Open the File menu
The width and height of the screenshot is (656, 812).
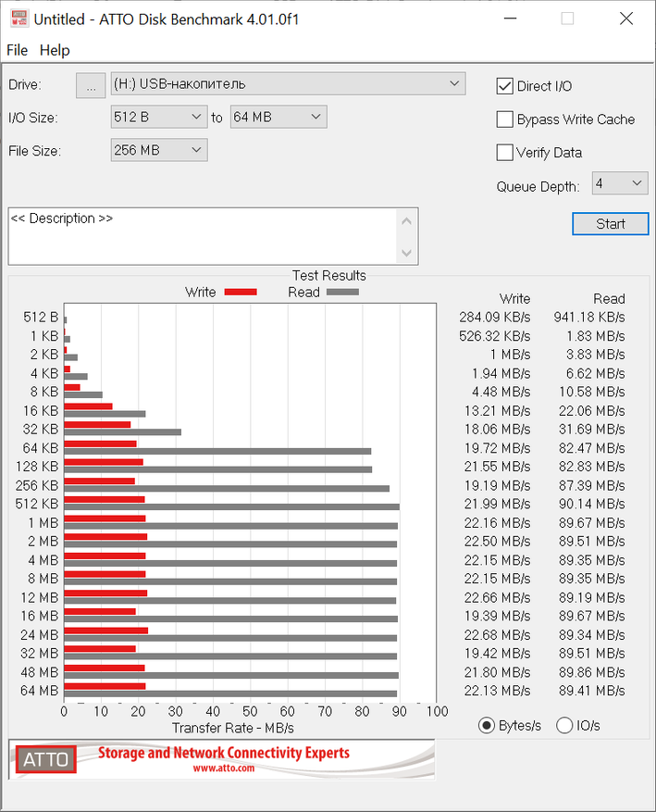(x=18, y=50)
